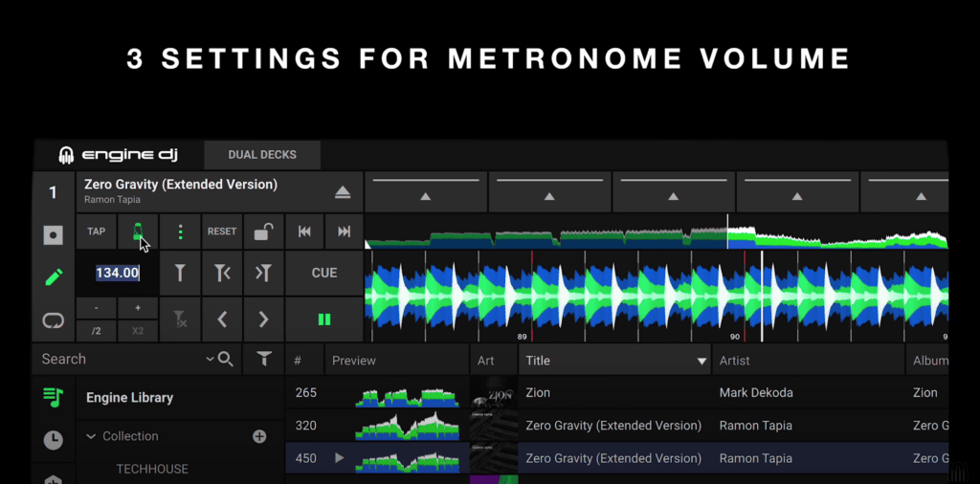
Task: Click the Mark Dekoda artist cell
Action: tap(756, 393)
